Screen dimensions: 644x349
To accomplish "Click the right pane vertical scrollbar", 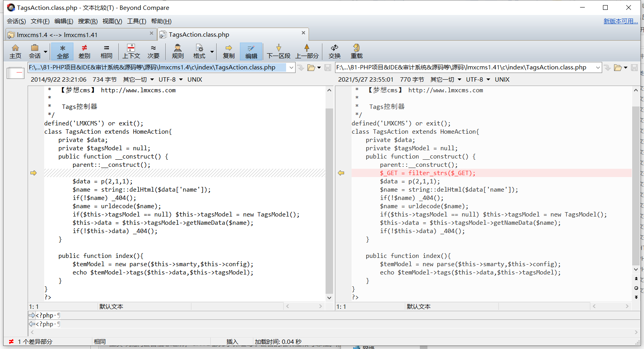I will (x=636, y=185).
